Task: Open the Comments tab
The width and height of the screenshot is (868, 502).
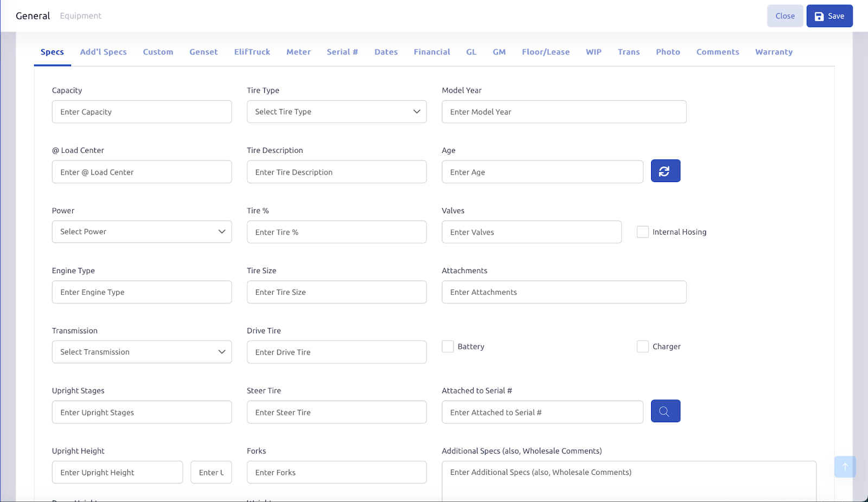Action: 718,52
